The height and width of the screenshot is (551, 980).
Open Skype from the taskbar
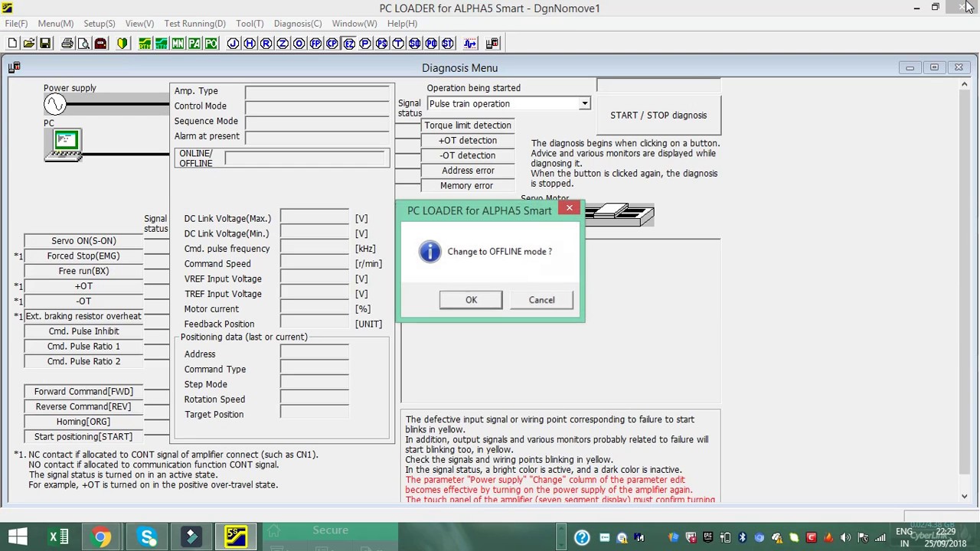(x=147, y=536)
